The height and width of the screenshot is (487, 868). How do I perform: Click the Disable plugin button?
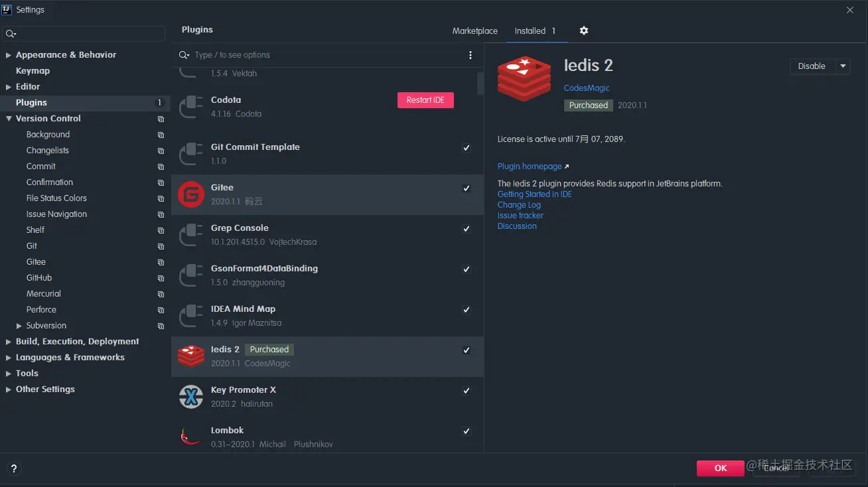pos(812,66)
